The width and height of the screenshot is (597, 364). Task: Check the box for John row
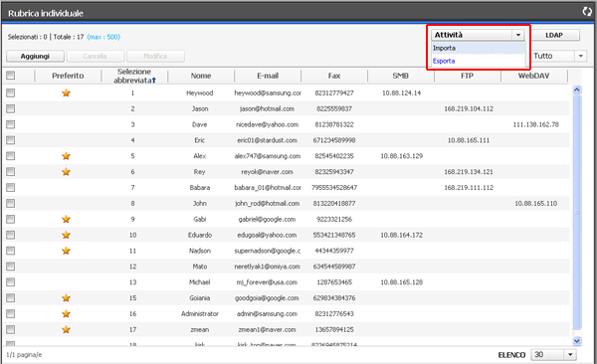[11, 203]
